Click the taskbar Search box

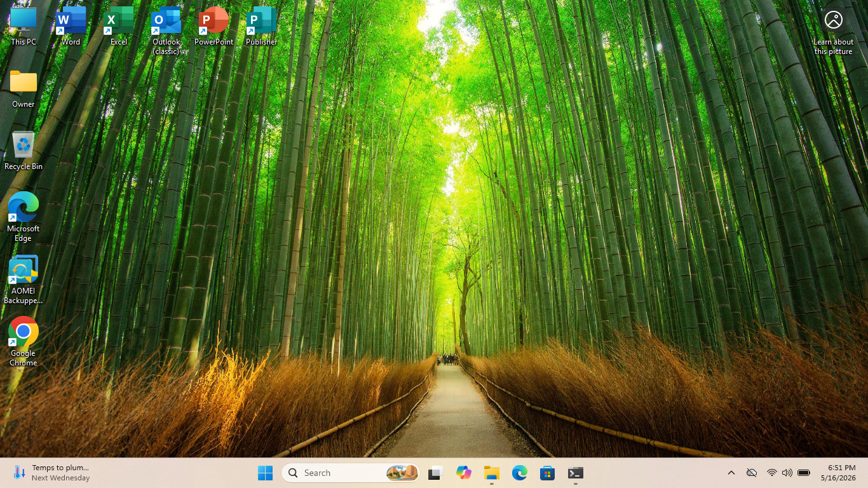pyautogui.click(x=351, y=473)
